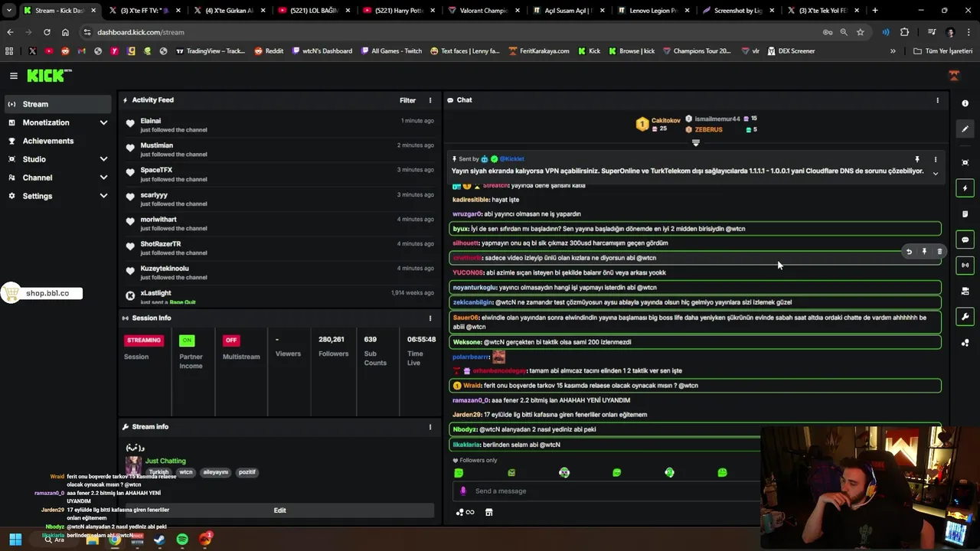Click the last green emote above the message box
Screen dimensions: 980x551
click(722, 473)
